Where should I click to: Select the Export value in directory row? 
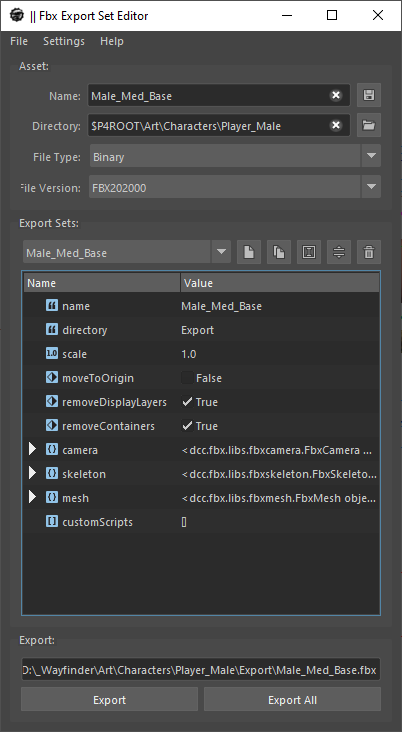coord(197,330)
